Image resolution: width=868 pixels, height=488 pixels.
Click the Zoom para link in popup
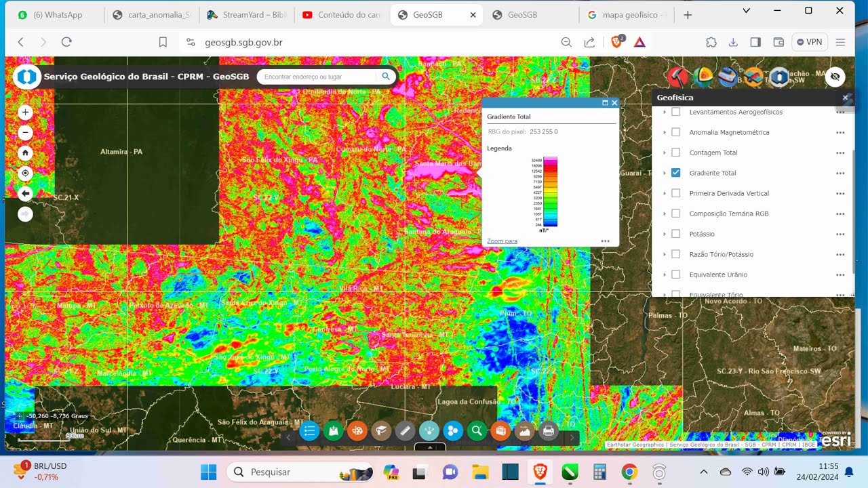(502, 241)
